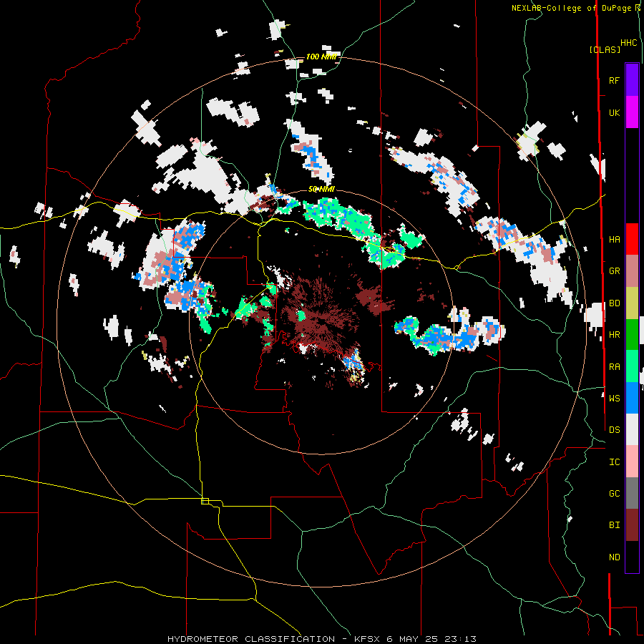Viewport: 644px width, 644px height.
Task: Click the DS legend label
Action: point(614,429)
